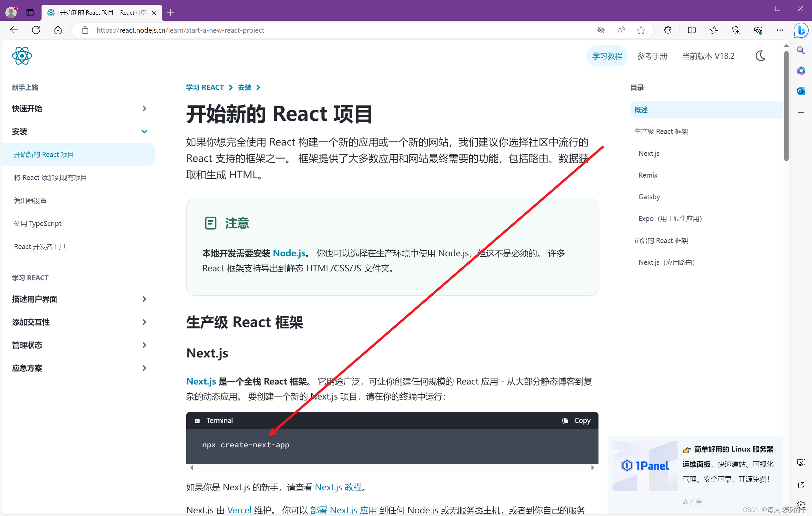Viewport: 812px width, 516px height.
Task: Jump to Remix in contents
Action: click(x=648, y=175)
